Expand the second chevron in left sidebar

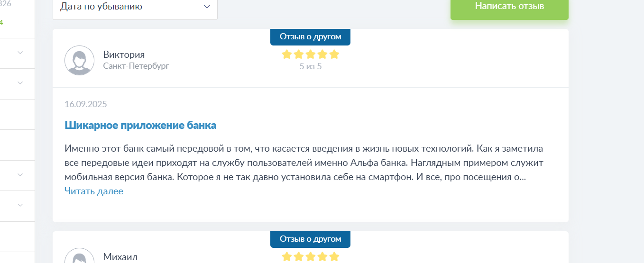tap(20, 83)
